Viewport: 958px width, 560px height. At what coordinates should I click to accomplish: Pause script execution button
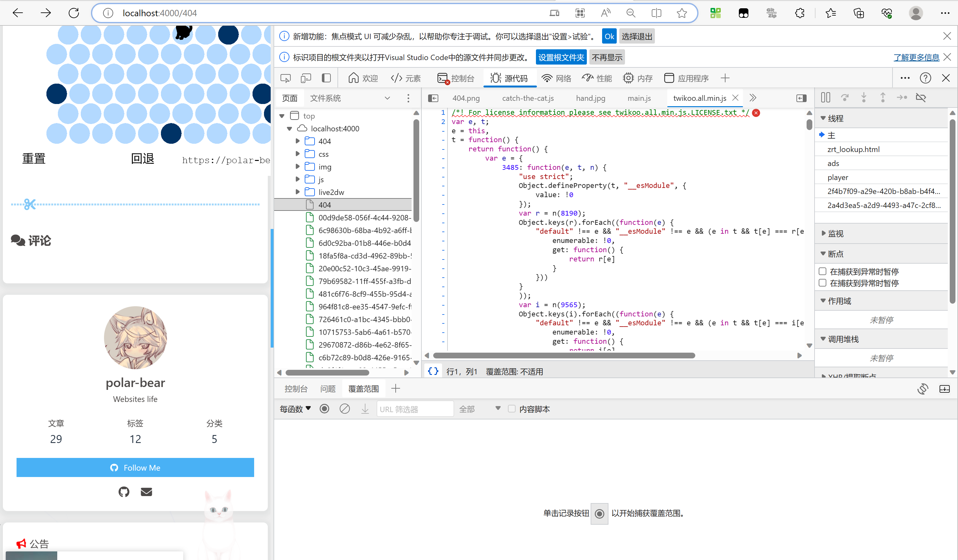(825, 98)
